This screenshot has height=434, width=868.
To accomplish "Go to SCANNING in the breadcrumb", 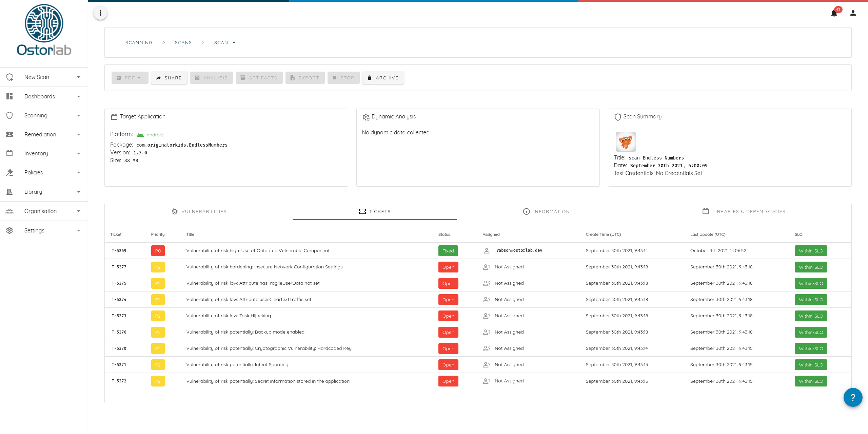I will click(139, 43).
